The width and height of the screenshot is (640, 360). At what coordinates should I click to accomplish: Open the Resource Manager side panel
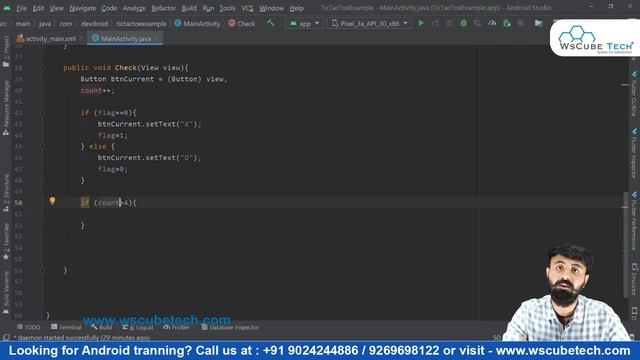(x=6, y=108)
